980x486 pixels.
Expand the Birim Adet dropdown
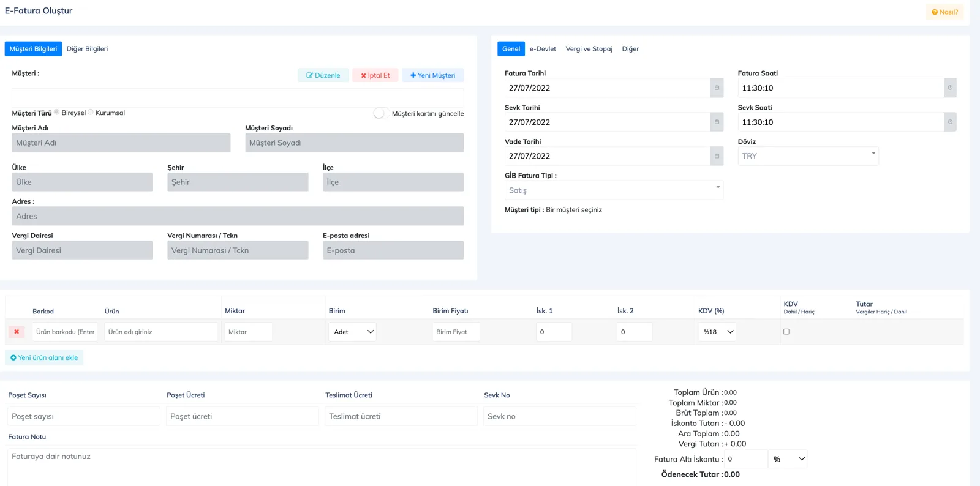(x=353, y=332)
